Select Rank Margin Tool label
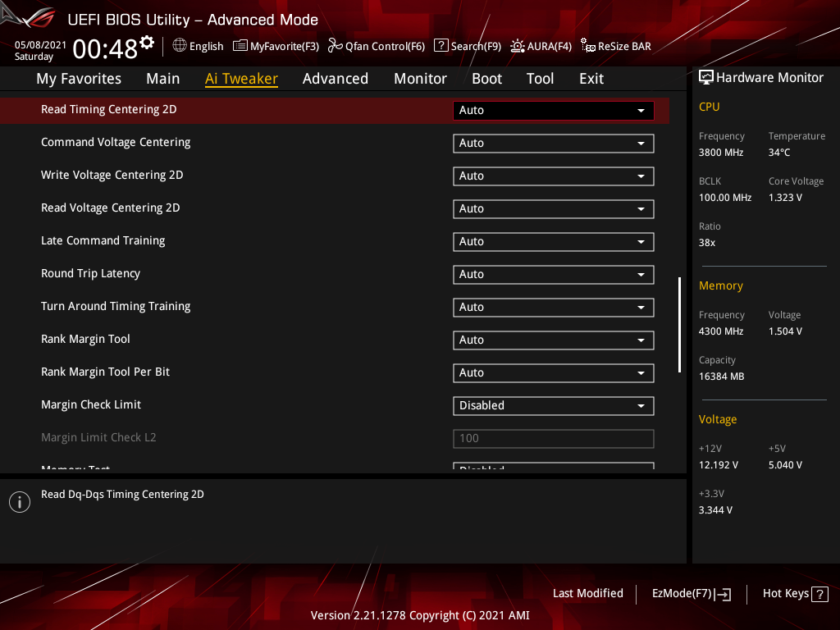840x630 pixels. coord(85,339)
